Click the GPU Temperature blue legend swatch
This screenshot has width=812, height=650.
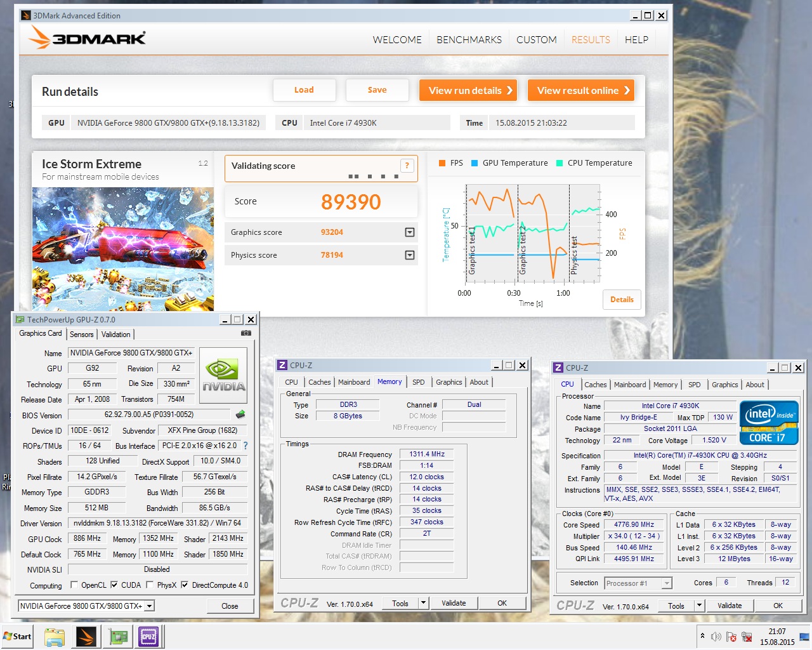tap(475, 163)
